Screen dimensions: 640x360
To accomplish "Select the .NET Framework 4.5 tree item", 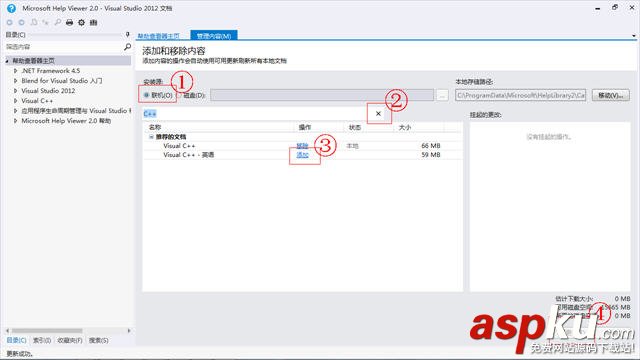I will point(51,71).
